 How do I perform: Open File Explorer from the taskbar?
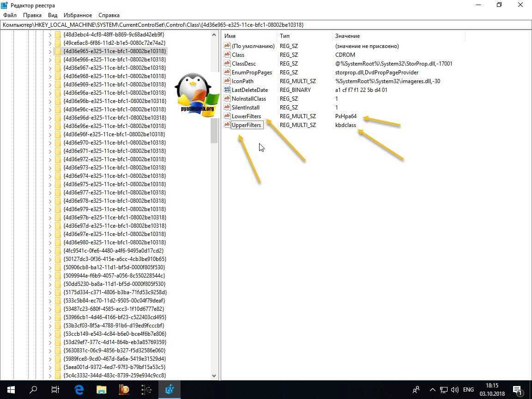(x=101, y=389)
